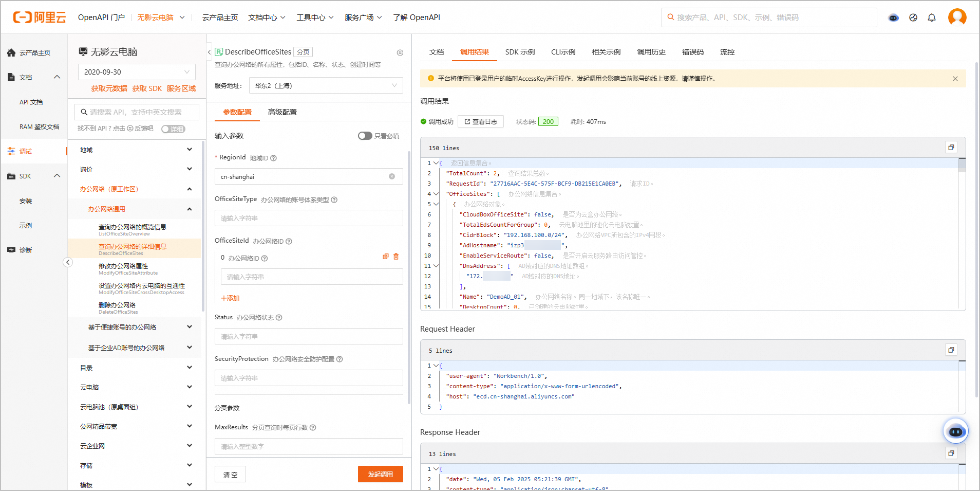Open the 文档中心 menu

[267, 17]
